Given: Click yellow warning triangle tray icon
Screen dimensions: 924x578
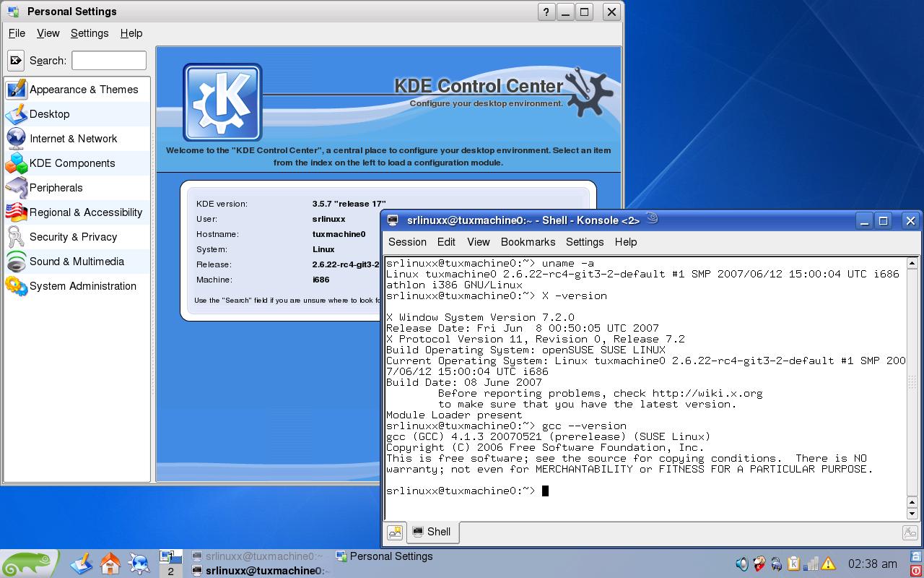Looking at the screenshot, I should click(x=828, y=564).
